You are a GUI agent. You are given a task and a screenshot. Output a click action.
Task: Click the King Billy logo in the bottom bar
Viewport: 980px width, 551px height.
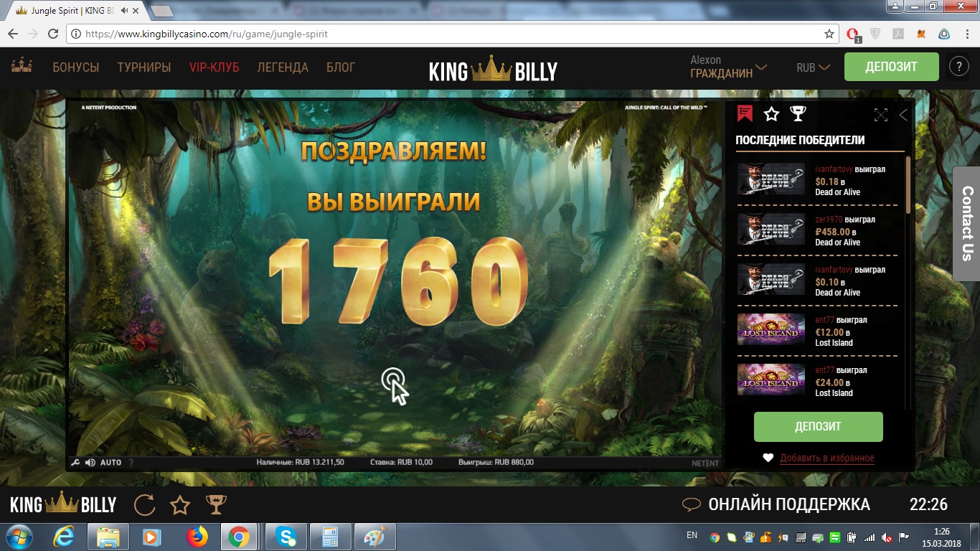click(x=63, y=504)
